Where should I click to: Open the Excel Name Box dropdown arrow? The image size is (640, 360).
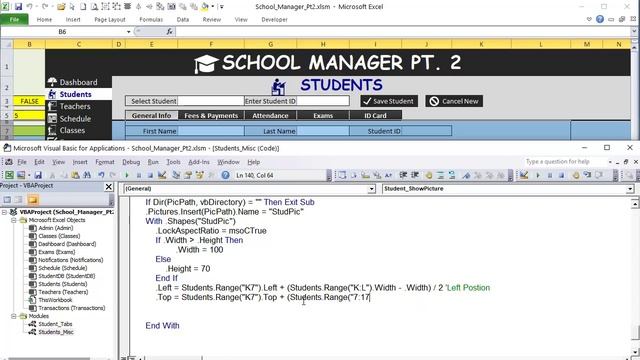pyautogui.click(x=128, y=31)
